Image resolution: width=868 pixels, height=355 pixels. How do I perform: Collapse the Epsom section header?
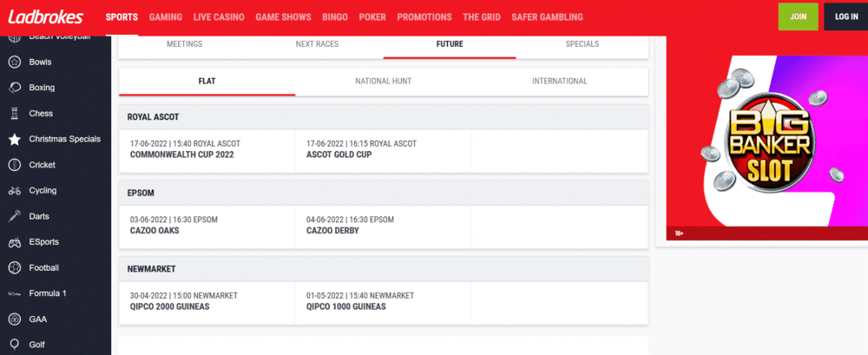pyautogui.click(x=384, y=194)
